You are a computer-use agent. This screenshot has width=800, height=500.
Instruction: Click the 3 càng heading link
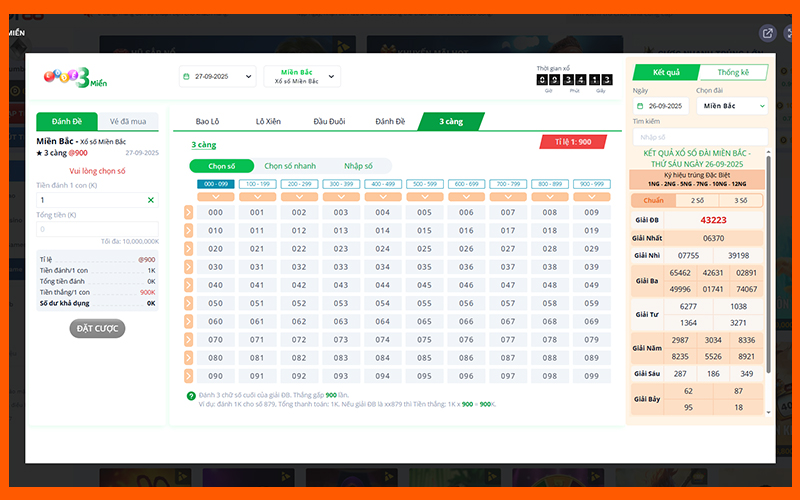[x=204, y=145]
